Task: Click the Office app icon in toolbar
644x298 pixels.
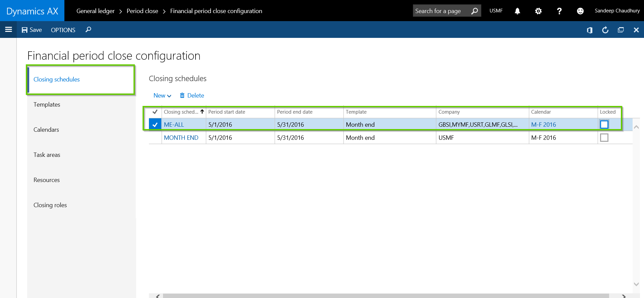Action: [x=589, y=30]
